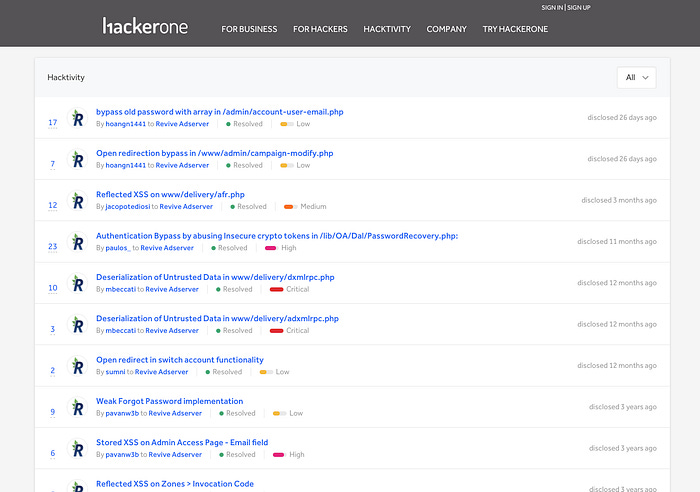The width and height of the screenshot is (700, 492).
Task: Click the Sign In link
Action: (552, 8)
